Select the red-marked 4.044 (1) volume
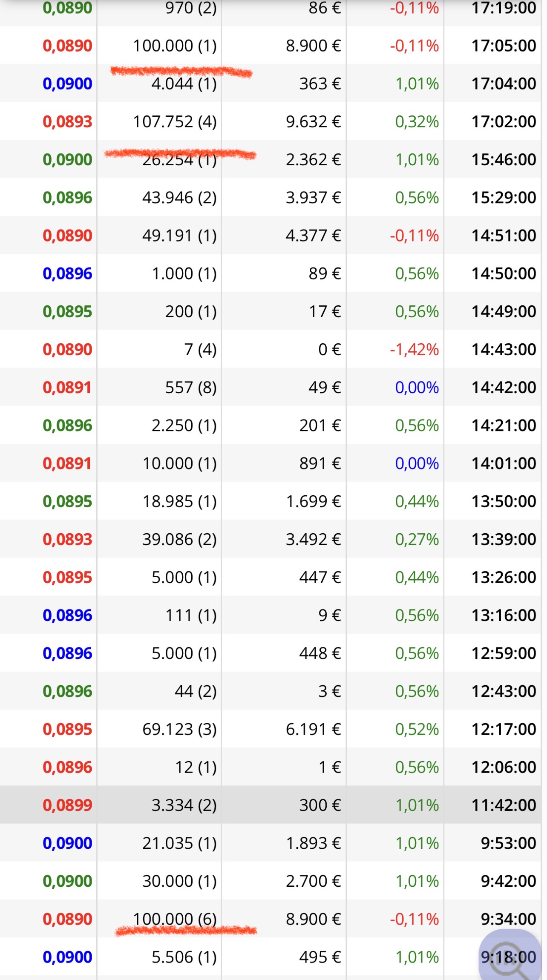This screenshot has width=547, height=980. [184, 84]
